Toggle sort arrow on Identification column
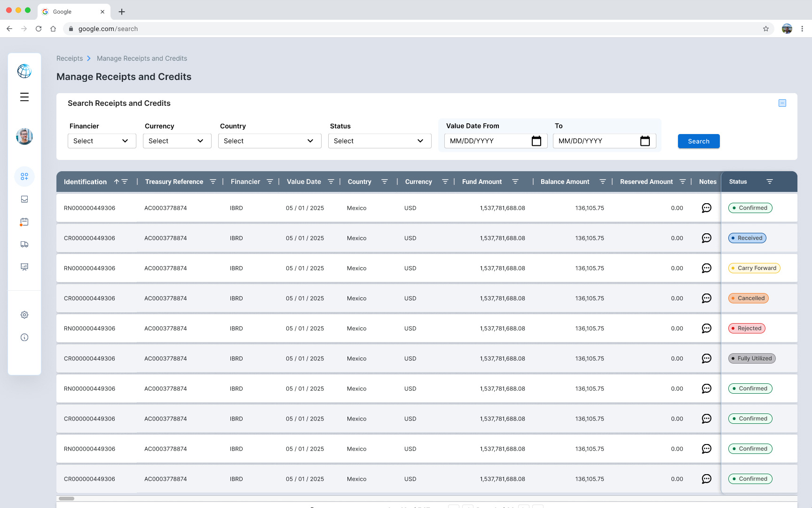812x508 pixels. point(117,182)
